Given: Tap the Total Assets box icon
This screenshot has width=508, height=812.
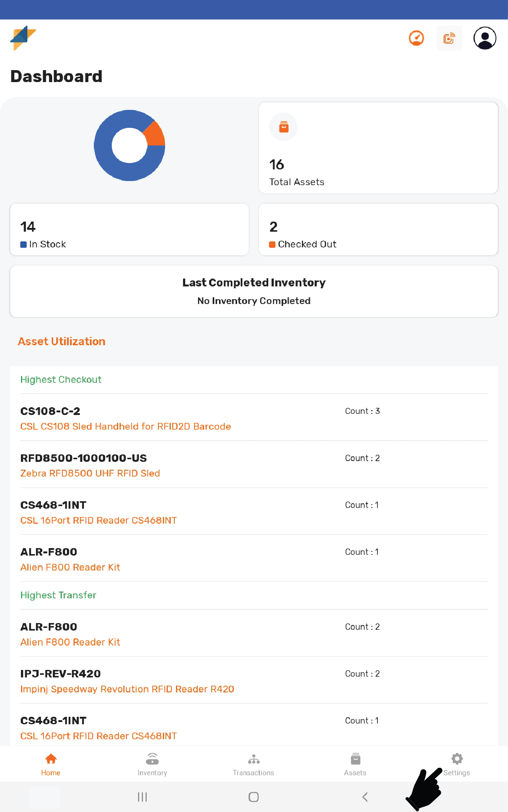Looking at the screenshot, I should click(284, 127).
